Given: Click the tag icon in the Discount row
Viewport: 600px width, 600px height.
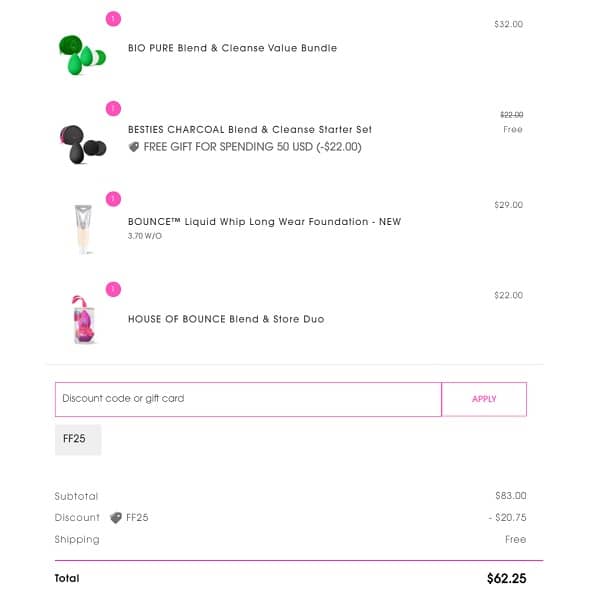Looking at the screenshot, I should [116, 518].
